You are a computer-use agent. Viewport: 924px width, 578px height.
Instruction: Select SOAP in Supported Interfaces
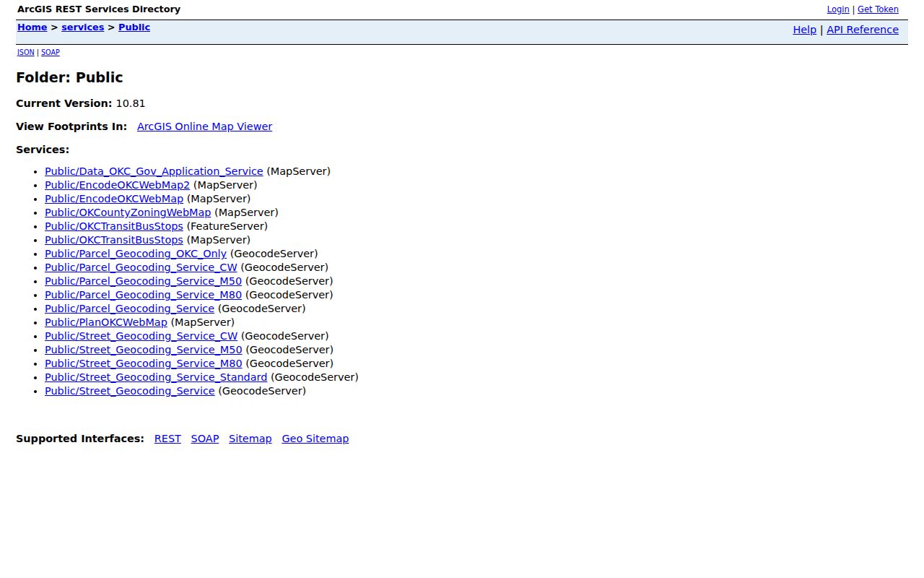click(x=205, y=439)
